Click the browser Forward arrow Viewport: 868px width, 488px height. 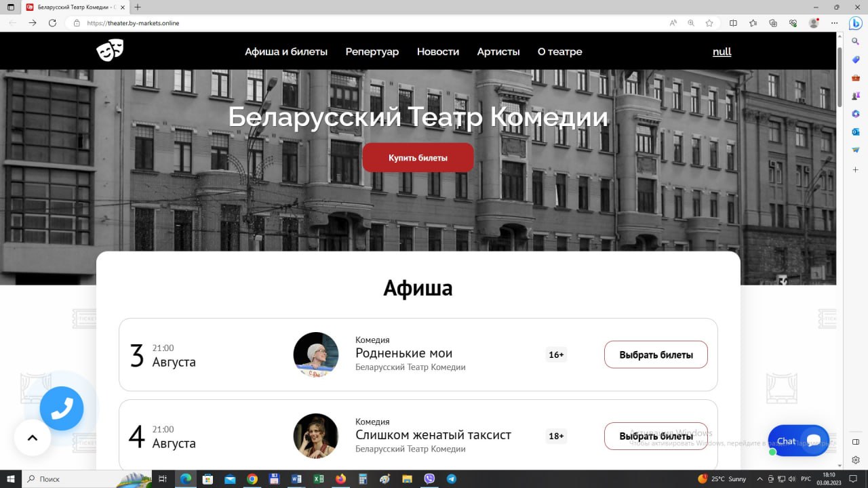click(33, 22)
